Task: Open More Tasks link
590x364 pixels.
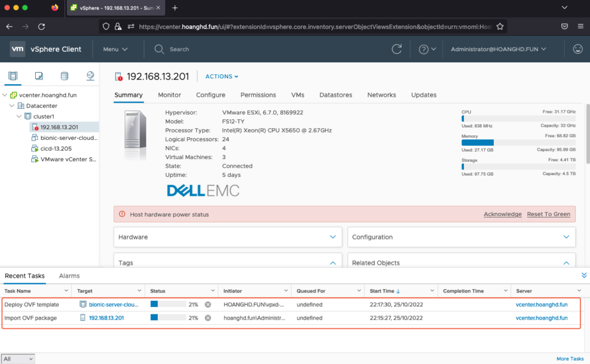Action: tap(570, 359)
